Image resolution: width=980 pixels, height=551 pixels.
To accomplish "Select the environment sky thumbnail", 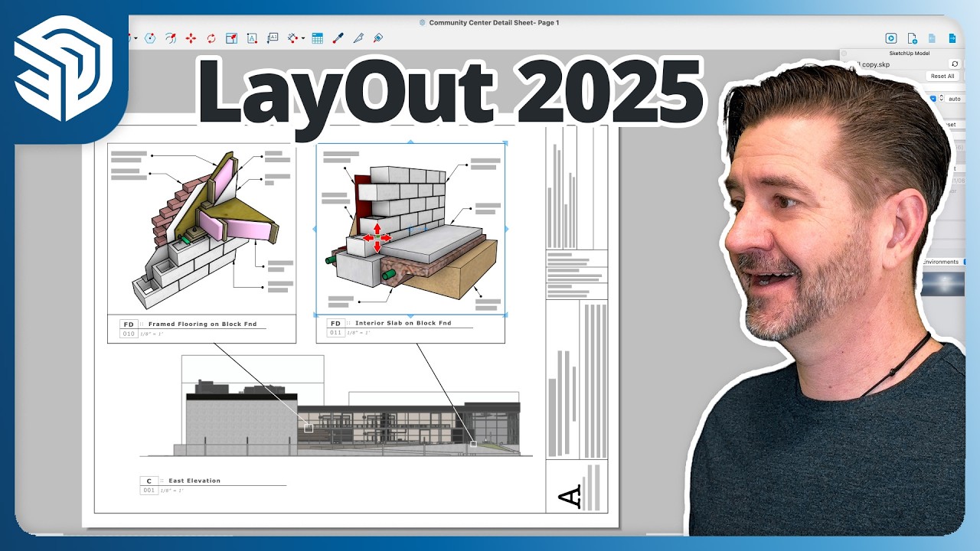I will (942, 282).
